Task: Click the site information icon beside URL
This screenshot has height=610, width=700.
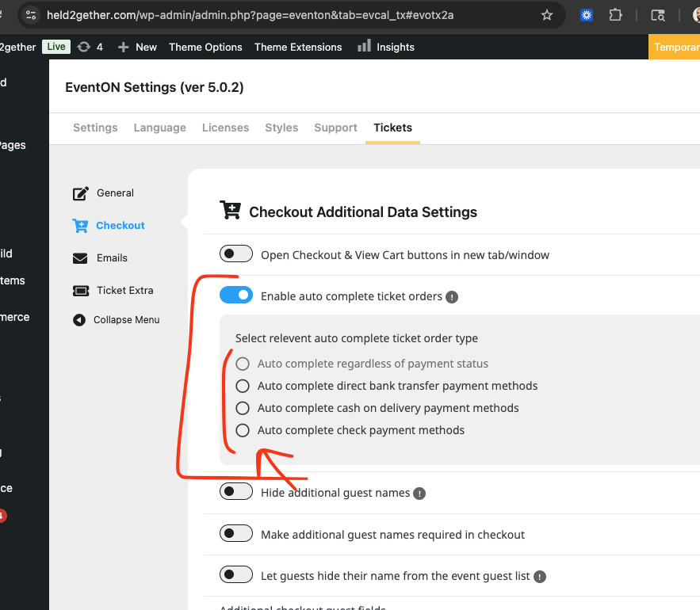Action: (x=30, y=15)
